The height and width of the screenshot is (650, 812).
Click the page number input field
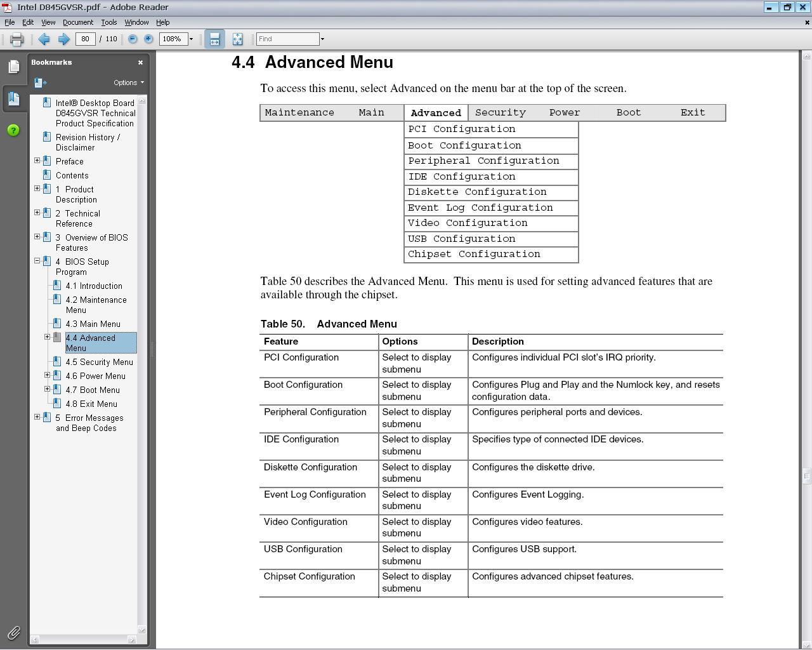tap(85, 39)
